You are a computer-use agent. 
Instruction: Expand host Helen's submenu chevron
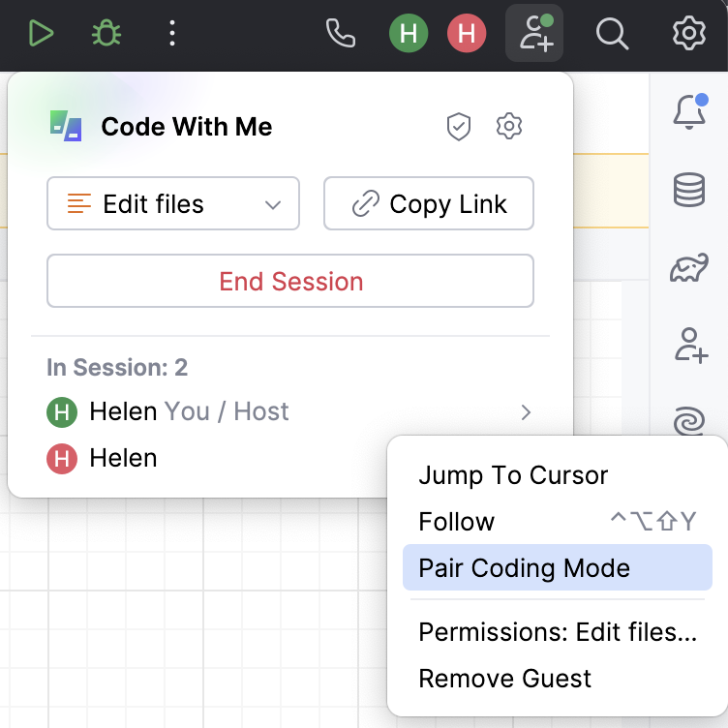click(526, 412)
